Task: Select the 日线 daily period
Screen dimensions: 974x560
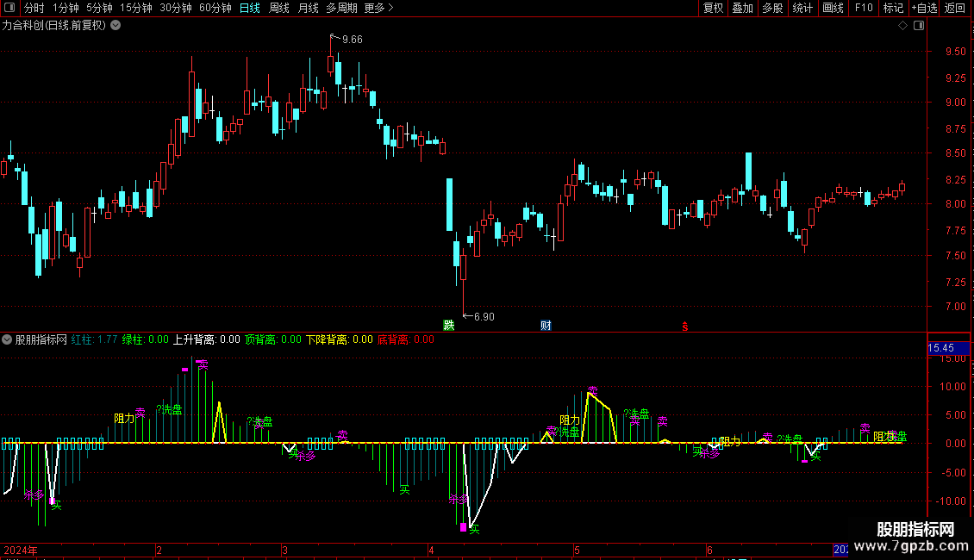Action: point(250,8)
